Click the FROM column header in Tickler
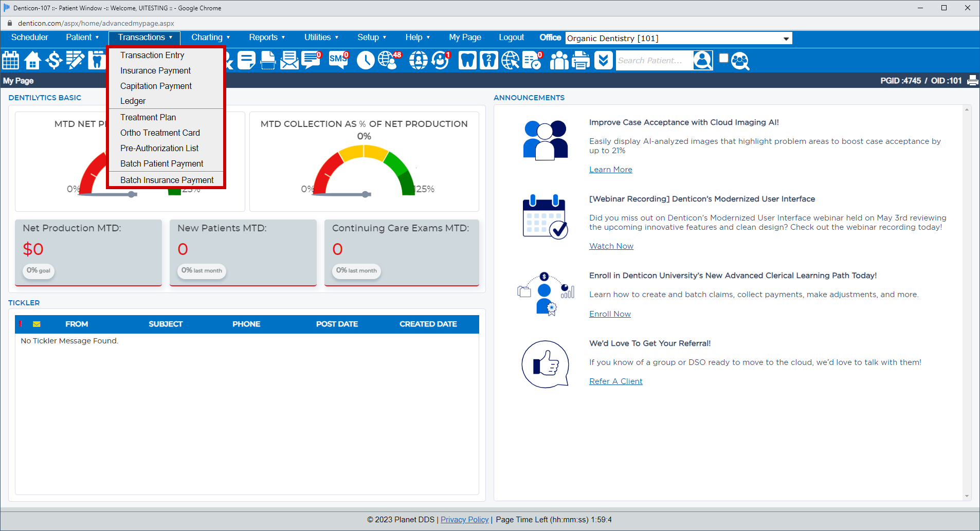Screen dimensions: 980x531 [77, 324]
